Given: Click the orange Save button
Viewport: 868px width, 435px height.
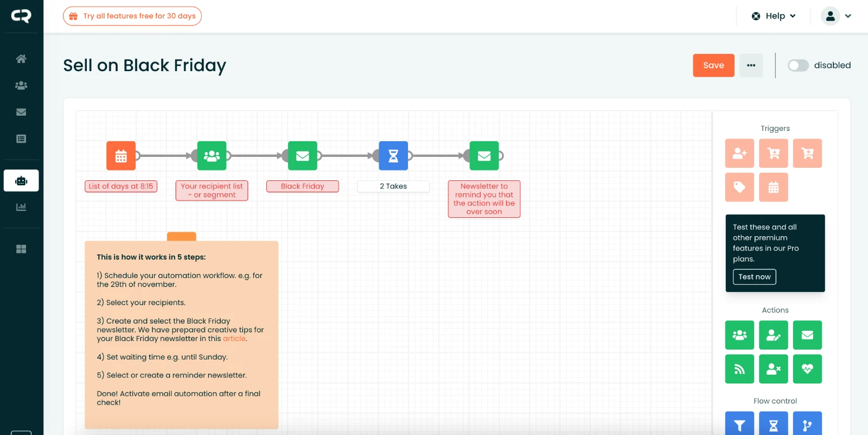Looking at the screenshot, I should (x=713, y=65).
